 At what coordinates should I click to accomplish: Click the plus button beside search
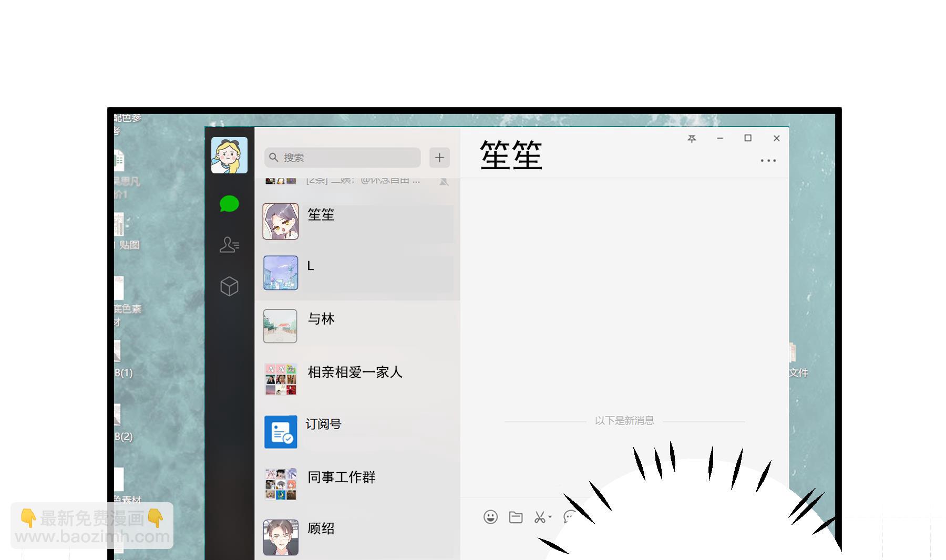(439, 157)
